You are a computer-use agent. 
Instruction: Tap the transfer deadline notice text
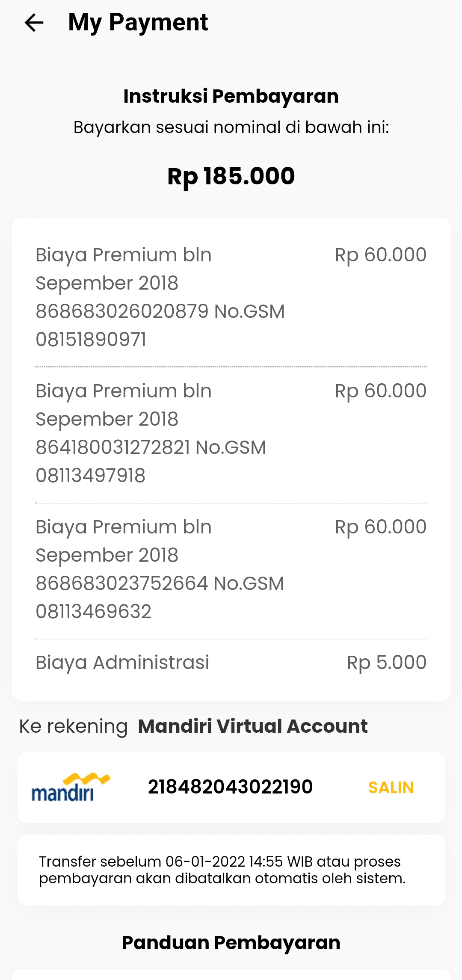[222, 870]
